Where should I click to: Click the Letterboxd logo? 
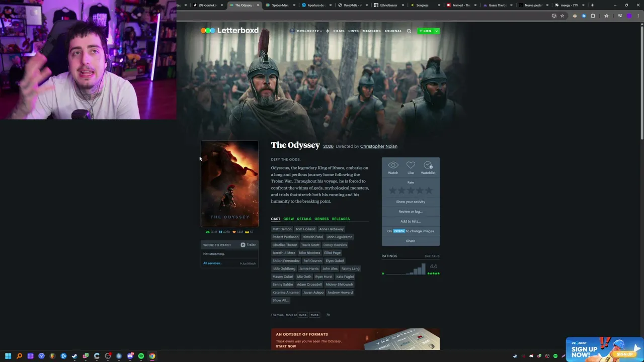point(229,31)
